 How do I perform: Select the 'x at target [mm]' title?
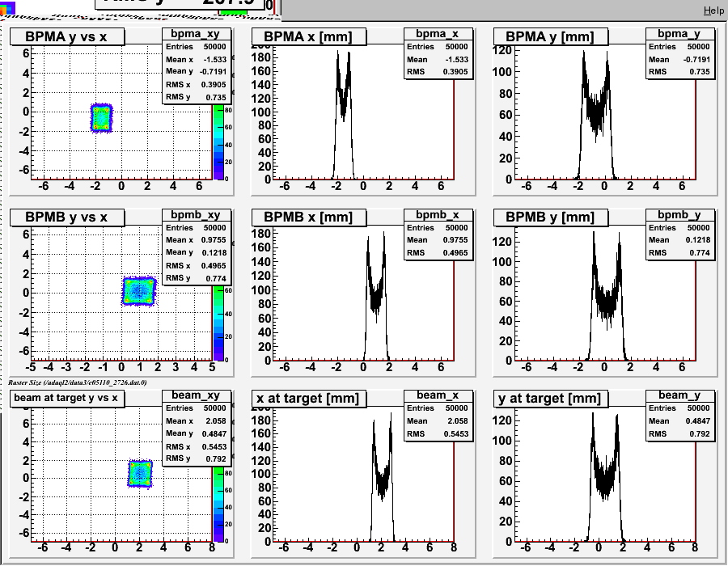[308, 398]
